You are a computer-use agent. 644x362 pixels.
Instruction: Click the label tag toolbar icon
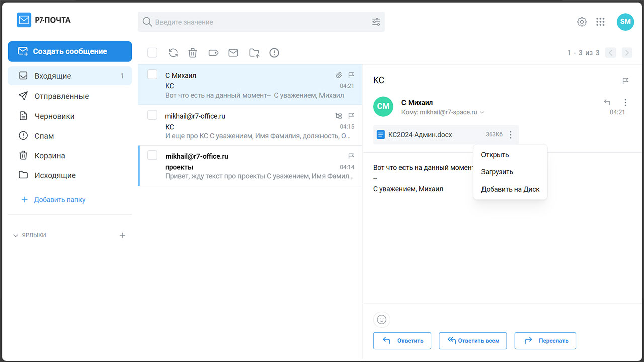pyautogui.click(x=213, y=53)
